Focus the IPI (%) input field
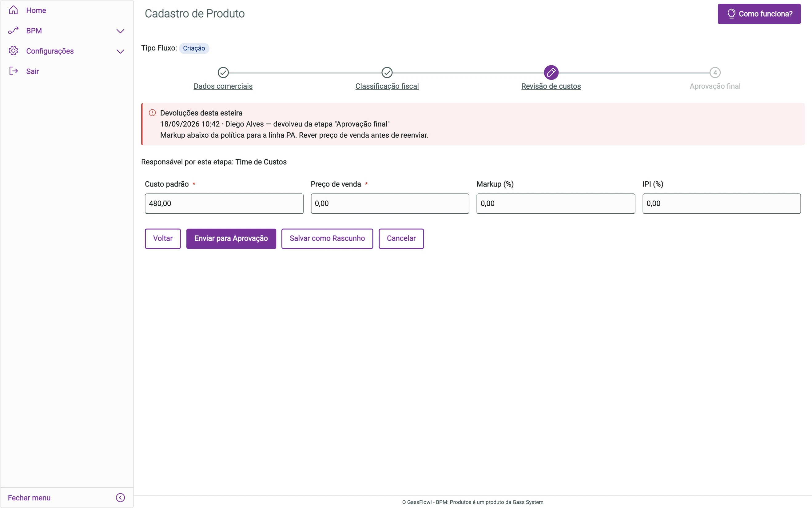This screenshot has width=812, height=508. click(721, 204)
